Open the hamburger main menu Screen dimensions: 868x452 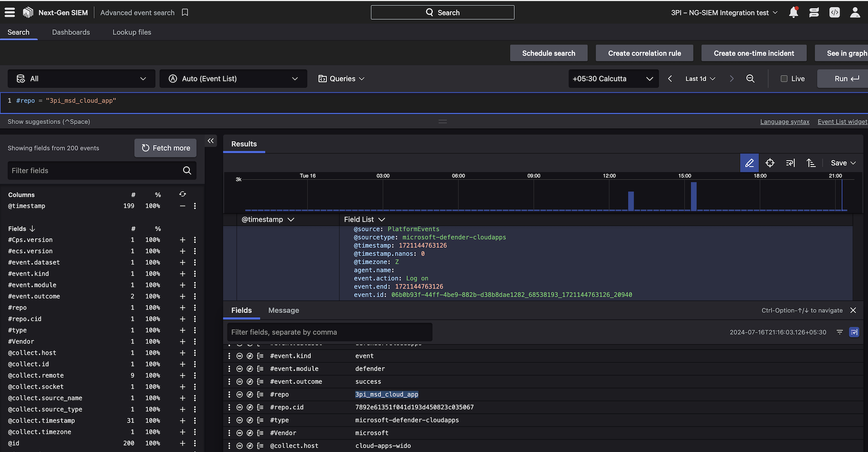tap(10, 13)
